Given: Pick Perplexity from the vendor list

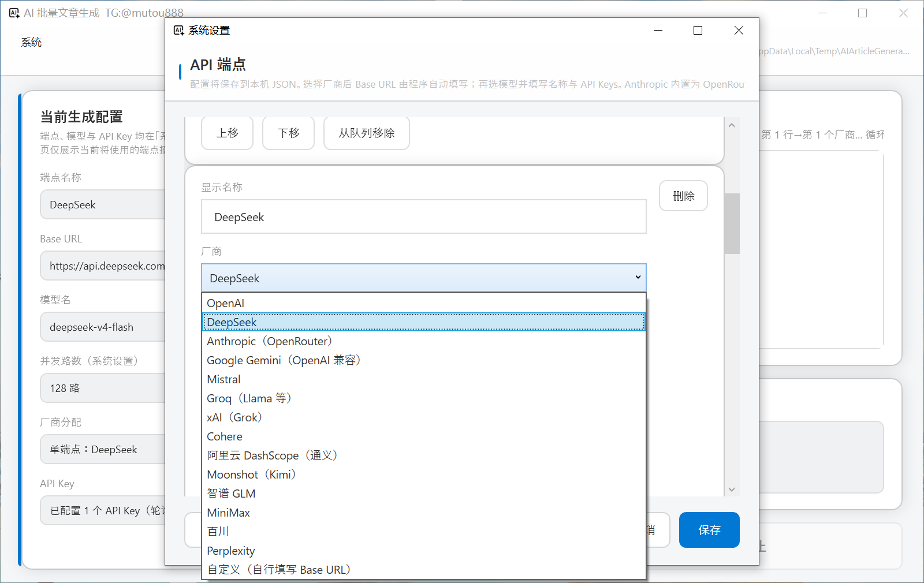Looking at the screenshot, I should [423, 551].
